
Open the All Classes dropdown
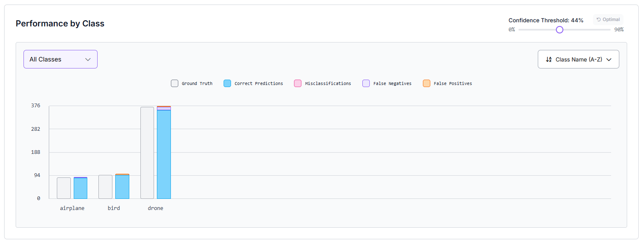tap(61, 59)
